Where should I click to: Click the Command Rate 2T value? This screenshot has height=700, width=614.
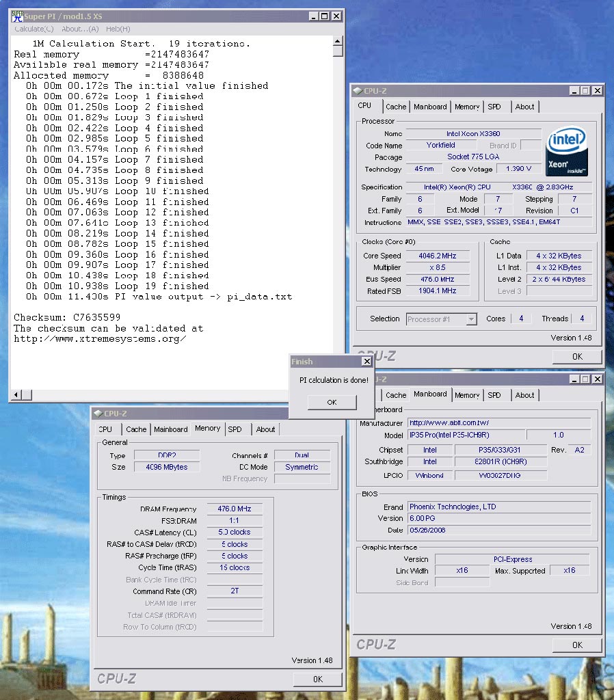235,591
